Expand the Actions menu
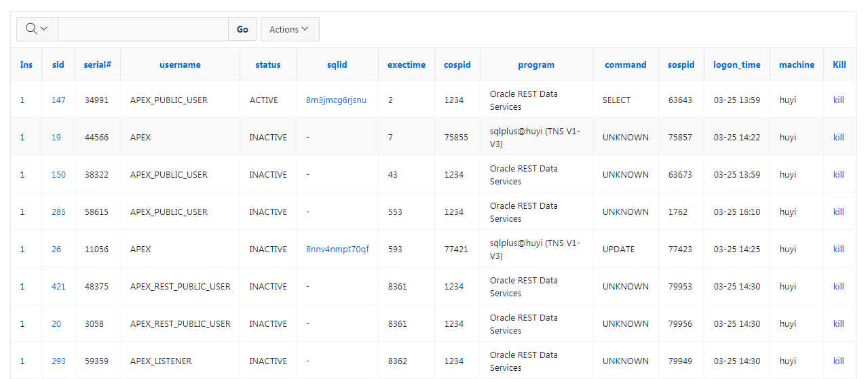The height and width of the screenshot is (379, 868). pos(289,29)
